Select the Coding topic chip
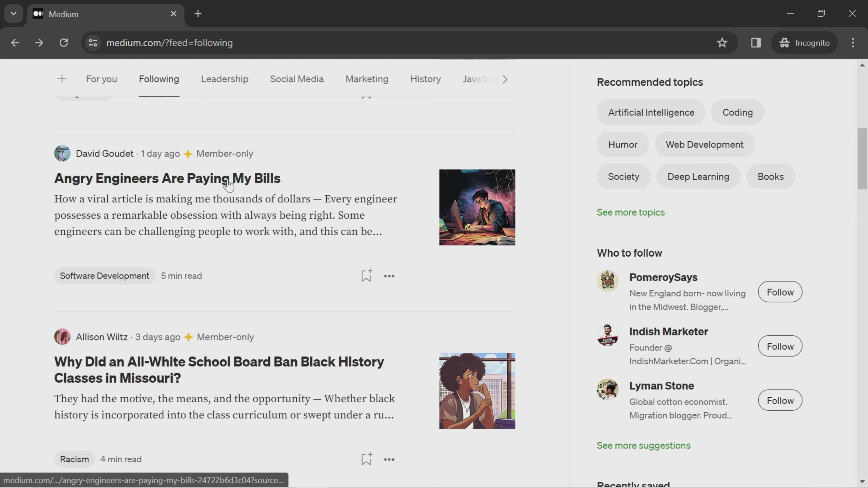 pos(738,112)
